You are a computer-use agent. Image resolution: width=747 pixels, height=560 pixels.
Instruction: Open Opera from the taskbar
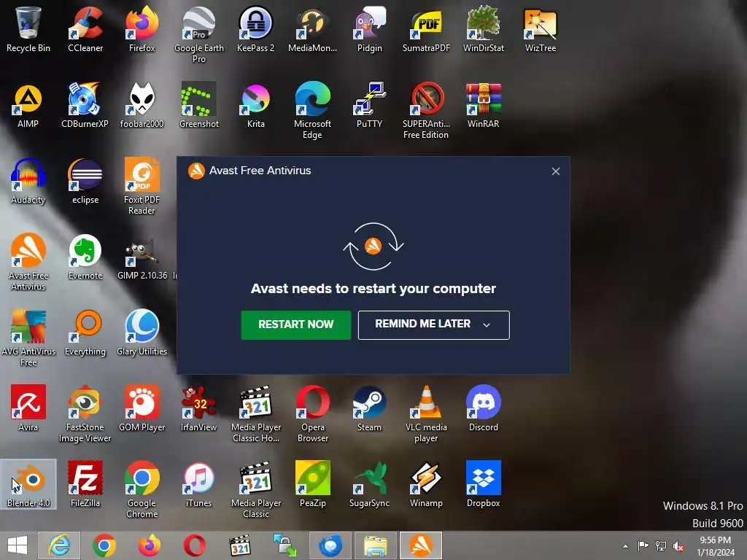(x=195, y=545)
